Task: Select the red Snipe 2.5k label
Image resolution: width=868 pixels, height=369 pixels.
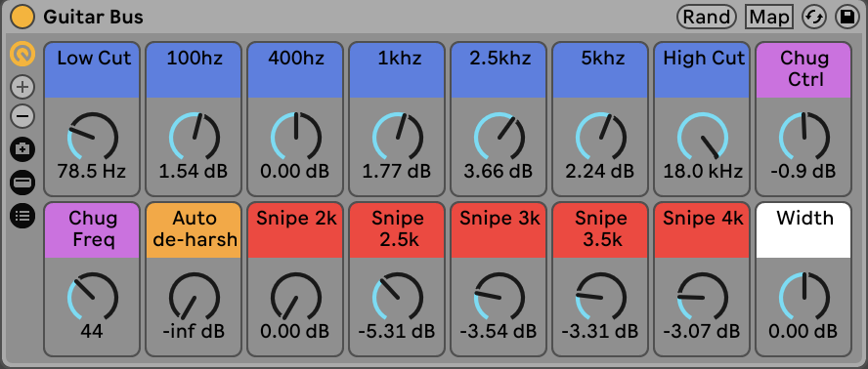Action: 398,230
